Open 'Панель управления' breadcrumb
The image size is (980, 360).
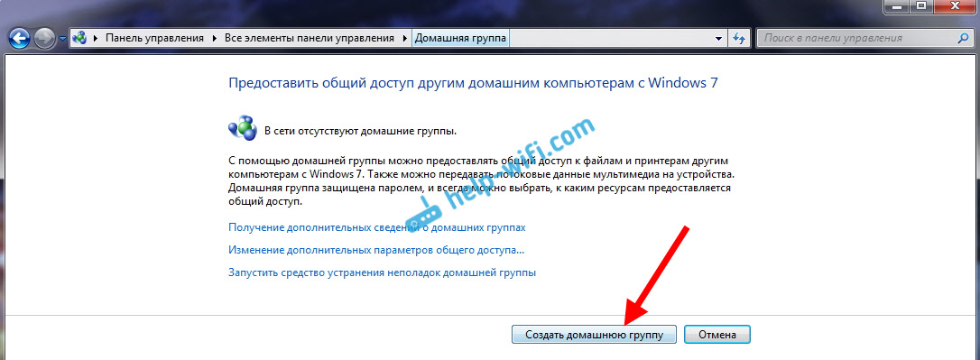[x=154, y=38]
